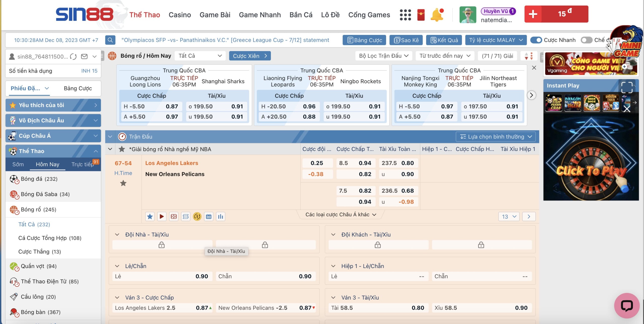Click Bảng Cược toolbar button
This screenshot has height=324, width=644.
pos(364,40)
